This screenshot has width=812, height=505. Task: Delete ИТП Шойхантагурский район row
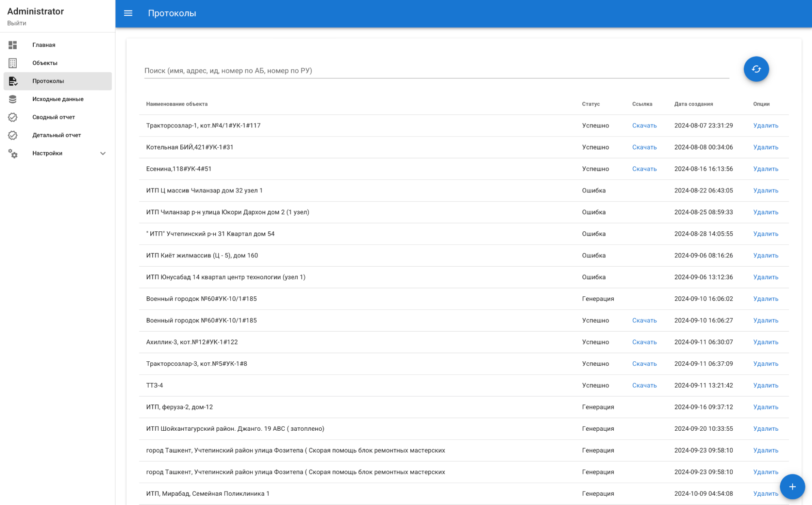(x=765, y=429)
